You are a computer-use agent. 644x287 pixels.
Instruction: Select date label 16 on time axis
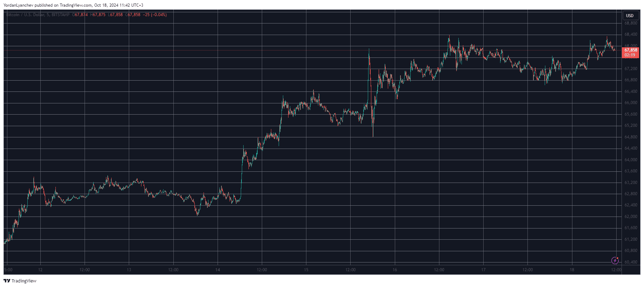(395, 270)
